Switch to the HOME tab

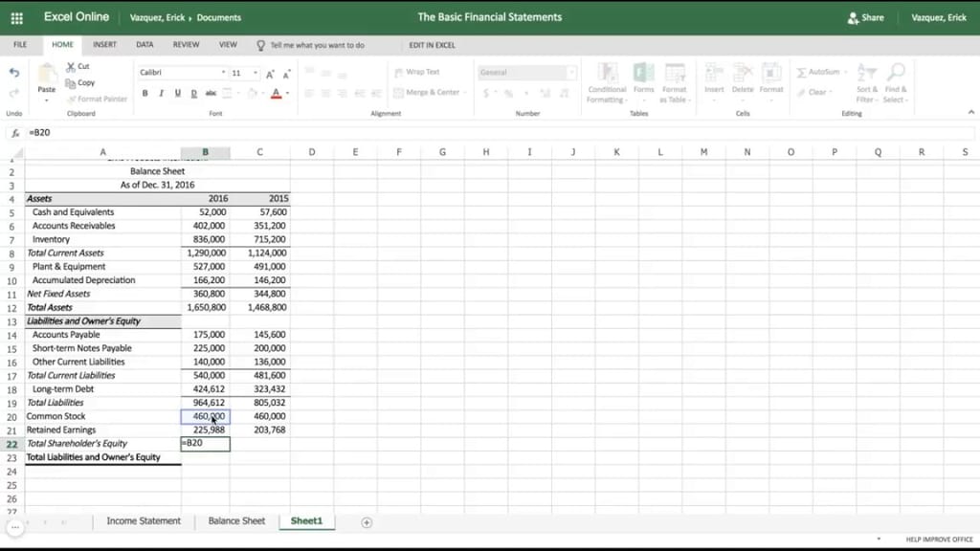click(62, 45)
